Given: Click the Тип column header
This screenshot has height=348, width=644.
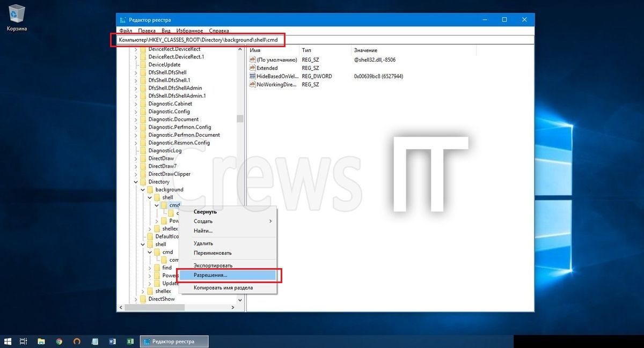Looking at the screenshot, I should (x=324, y=50).
